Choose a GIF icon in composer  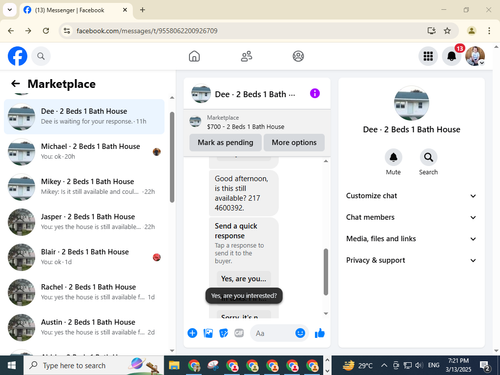point(239,333)
